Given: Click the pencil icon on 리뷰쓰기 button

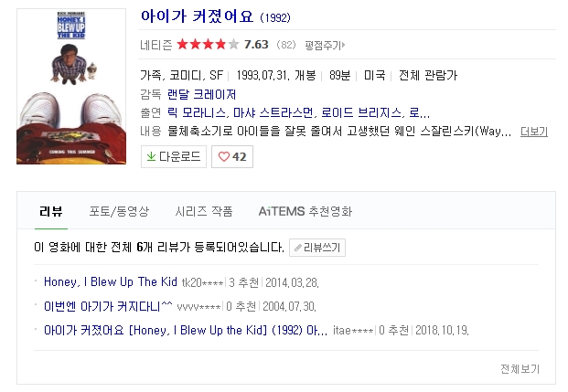Looking at the screenshot, I should pyautogui.click(x=298, y=248).
